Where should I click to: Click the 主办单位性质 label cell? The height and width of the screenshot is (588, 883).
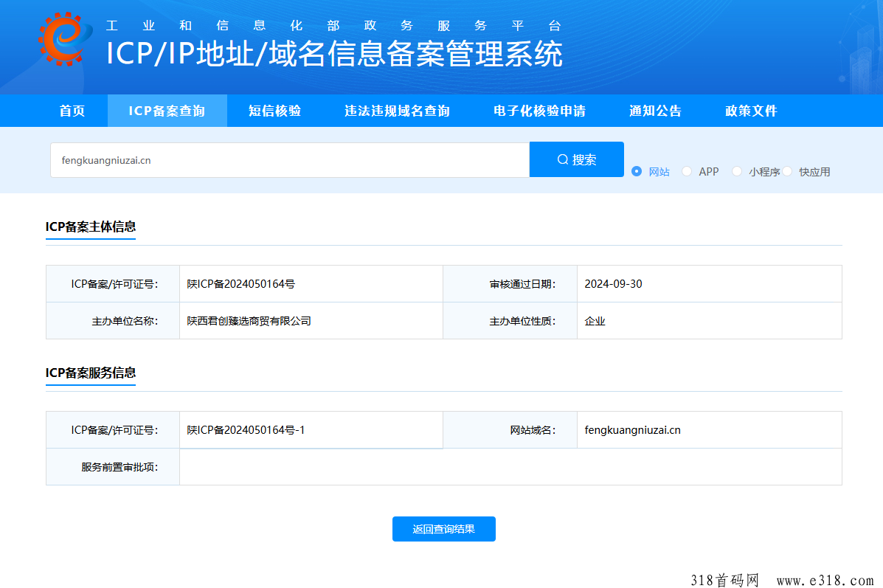click(x=510, y=321)
